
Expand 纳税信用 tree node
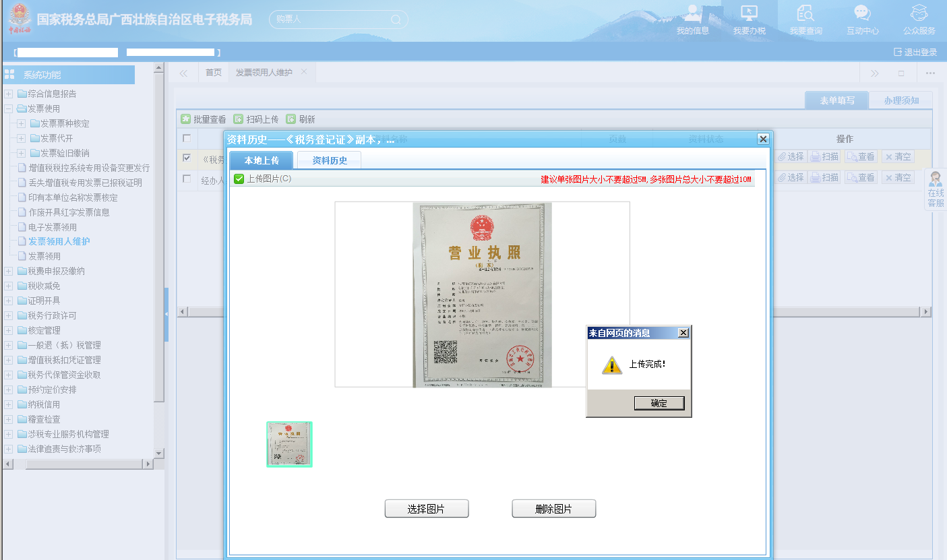coord(8,404)
